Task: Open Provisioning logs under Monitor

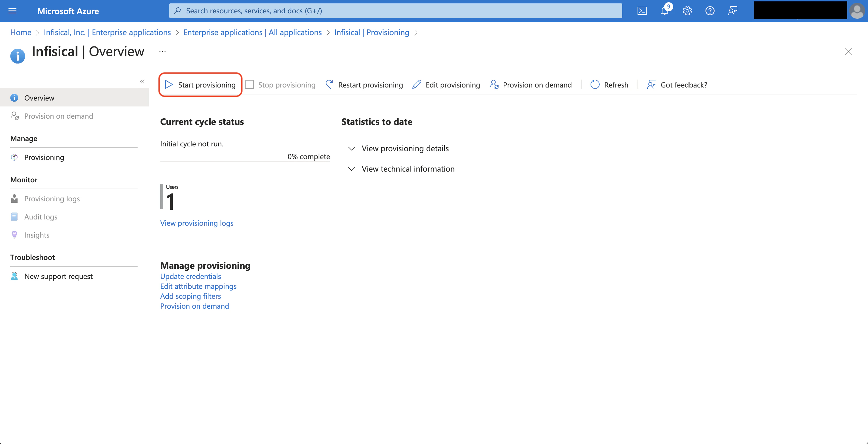Action: pos(74,198)
